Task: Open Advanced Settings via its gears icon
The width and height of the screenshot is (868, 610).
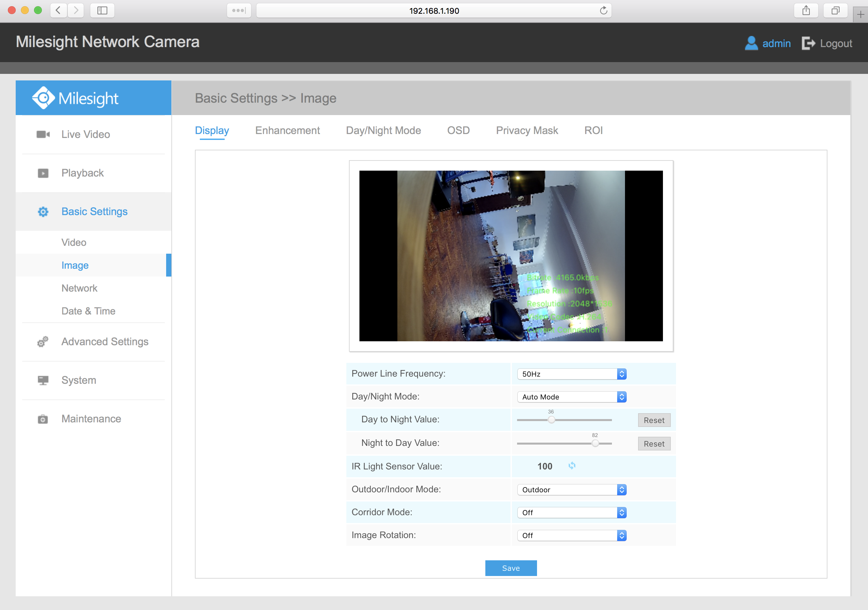Action: pos(43,341)
